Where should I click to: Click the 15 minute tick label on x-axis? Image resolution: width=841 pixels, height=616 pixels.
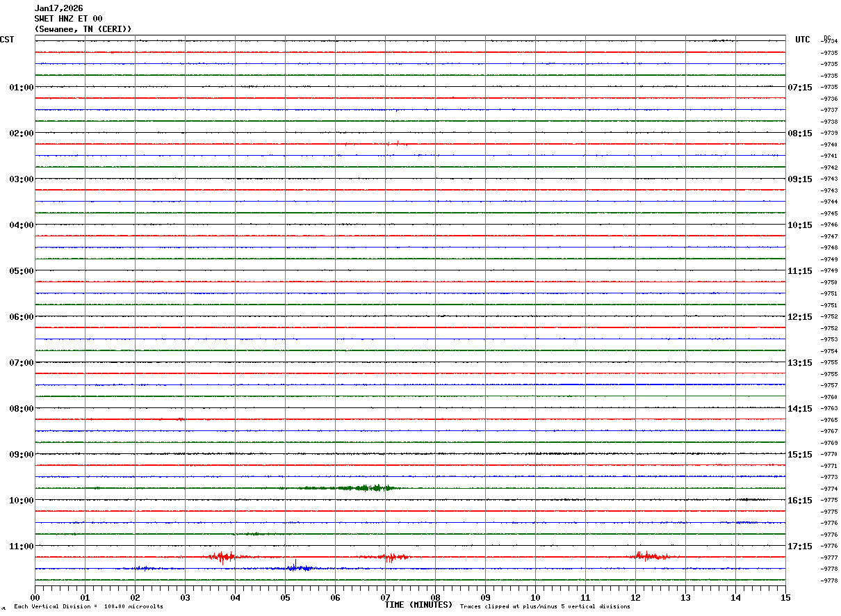pyautogui.click(x=785, y=597)
